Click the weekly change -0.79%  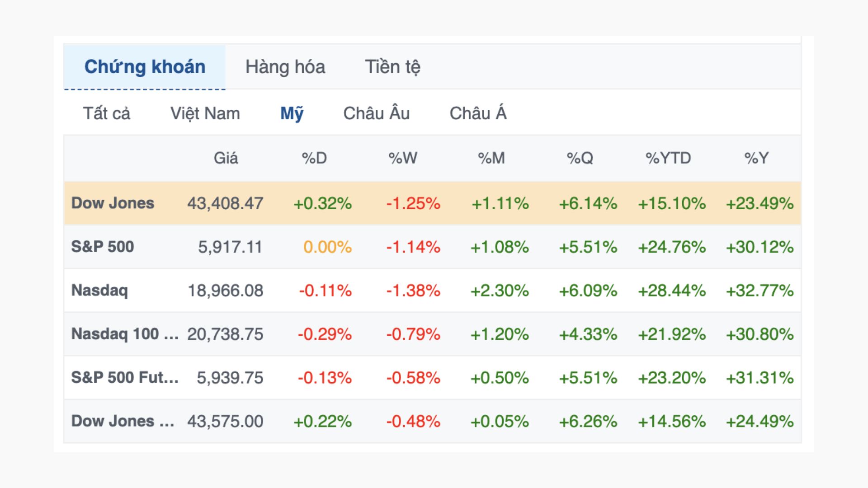(413, 334)
